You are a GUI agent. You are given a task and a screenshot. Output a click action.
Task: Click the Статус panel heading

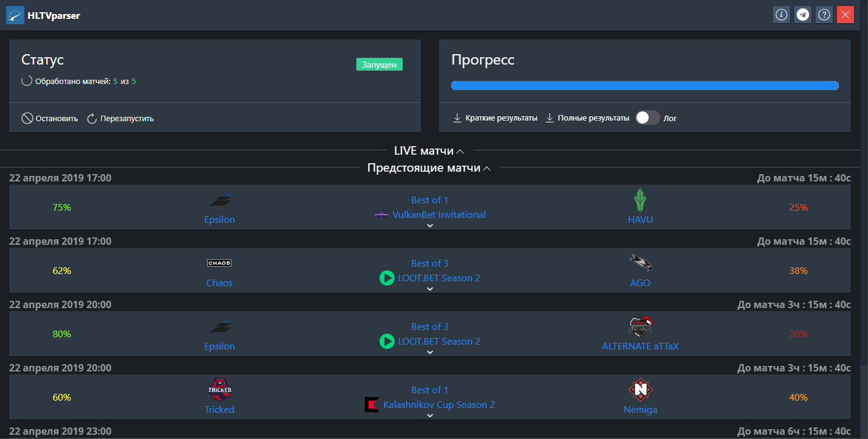click(x=43, y=60)
